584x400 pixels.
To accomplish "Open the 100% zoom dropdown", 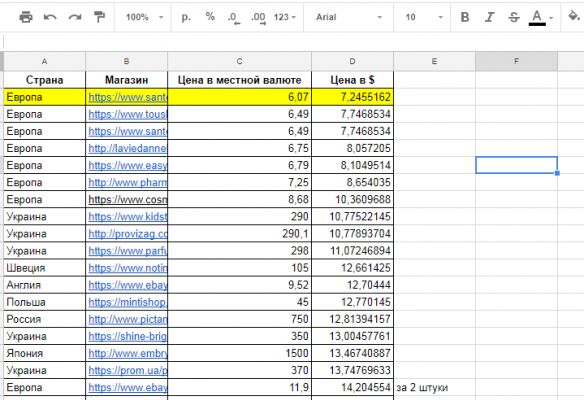I will [x=145, y=17].
